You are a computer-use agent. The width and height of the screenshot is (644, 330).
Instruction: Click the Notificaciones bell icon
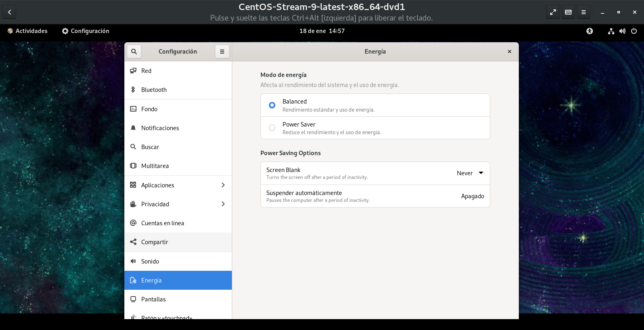133,128
